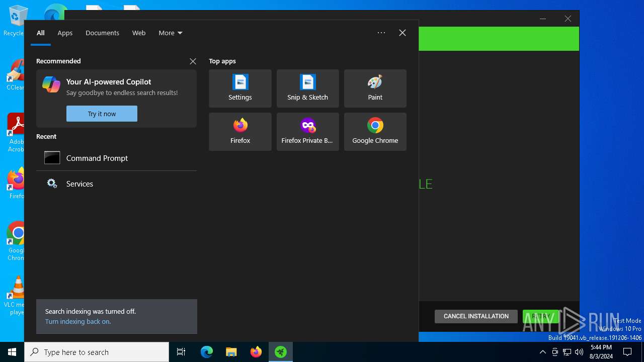Select the Razer installer taskbar icon
Viewport: 644px width, 362px height.
click(281, 352)
